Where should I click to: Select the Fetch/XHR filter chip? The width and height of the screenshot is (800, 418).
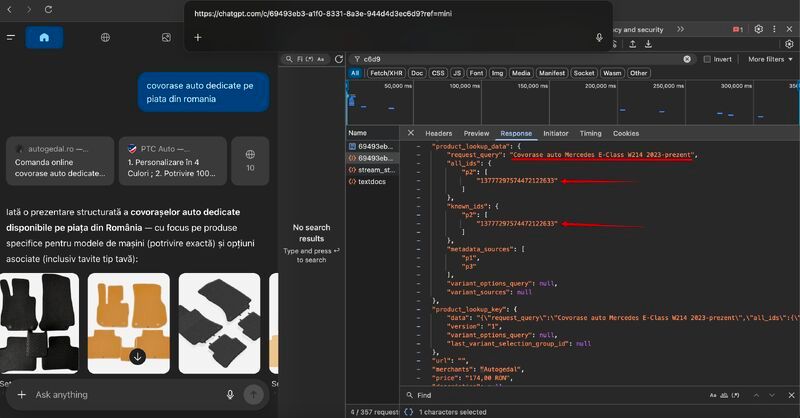click(386, 73)
